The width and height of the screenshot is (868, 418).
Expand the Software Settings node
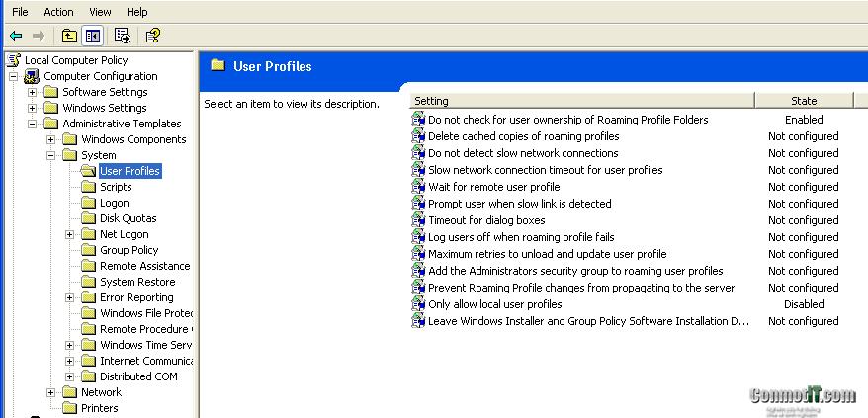pyautogui.click(x=33, y=92)
